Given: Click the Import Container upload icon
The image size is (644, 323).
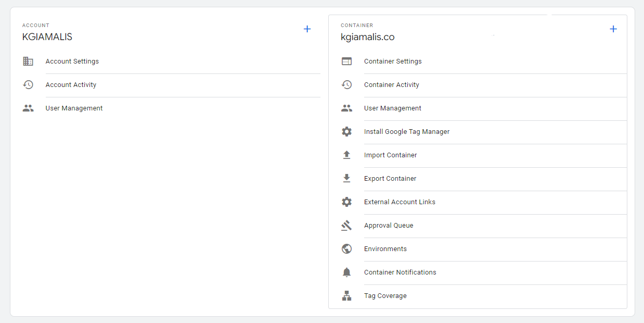Looking at the screenshot, I should [346, 155].
